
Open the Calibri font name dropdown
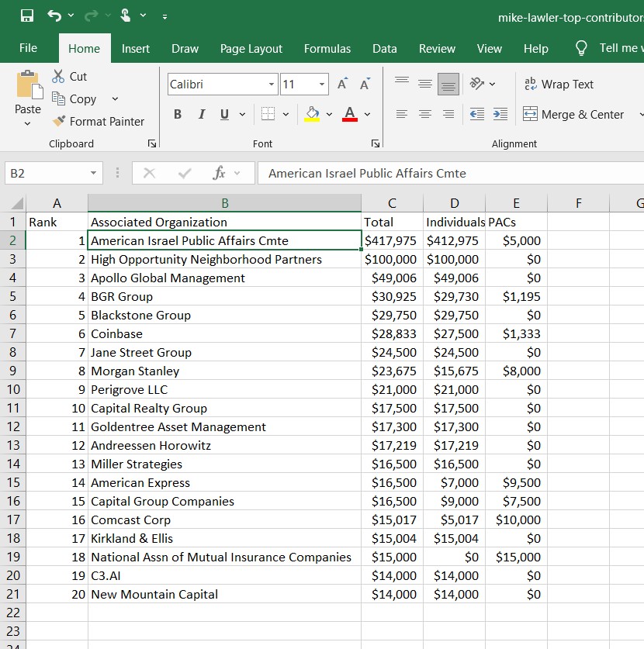pos(272,85)
